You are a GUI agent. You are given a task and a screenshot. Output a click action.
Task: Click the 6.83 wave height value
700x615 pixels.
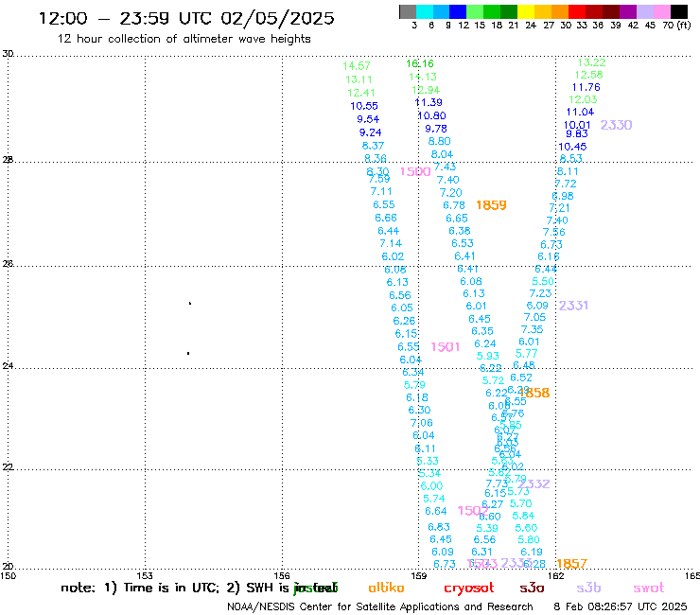439,527
